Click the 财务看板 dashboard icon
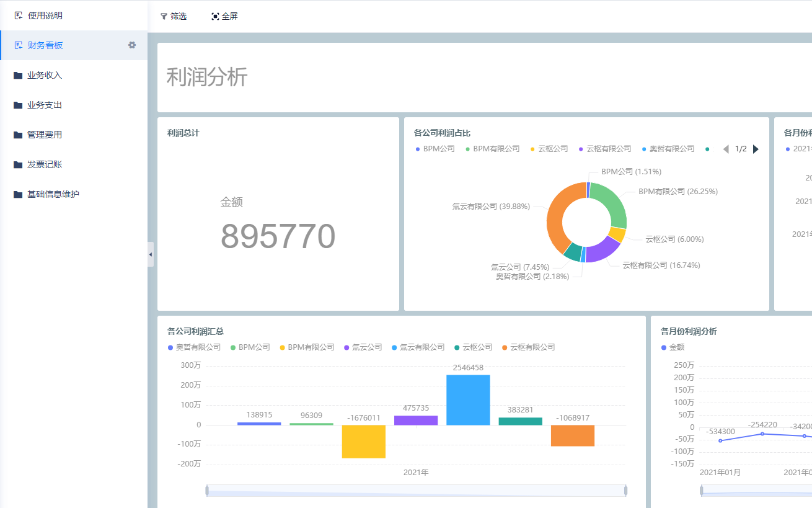The height and width of the screenshot is (508, 812). (19, 45)
